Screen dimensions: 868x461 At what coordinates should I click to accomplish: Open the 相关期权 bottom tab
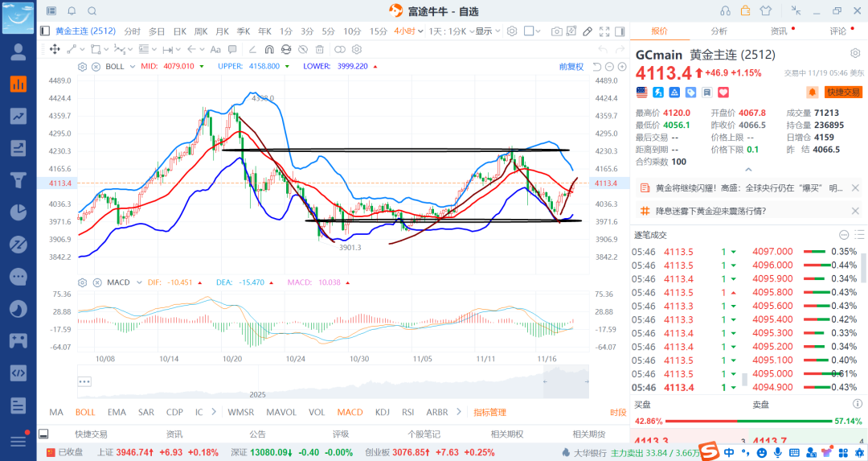[507, 434]
